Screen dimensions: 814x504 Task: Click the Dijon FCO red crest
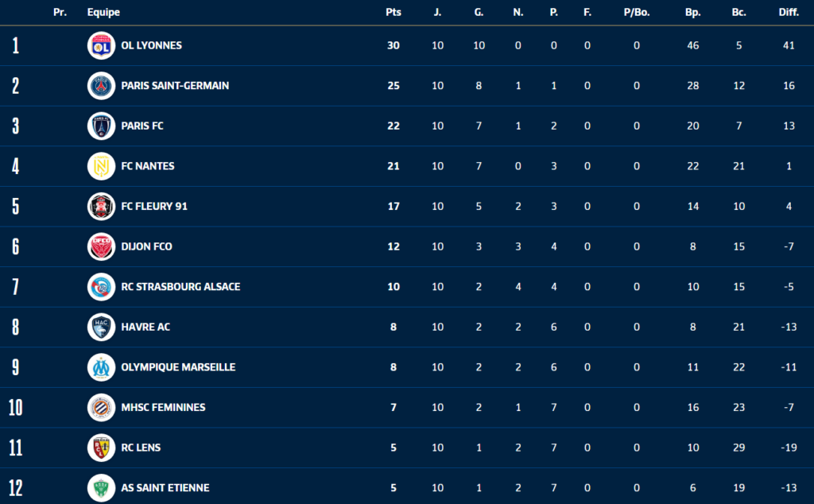tap(101, 246)
